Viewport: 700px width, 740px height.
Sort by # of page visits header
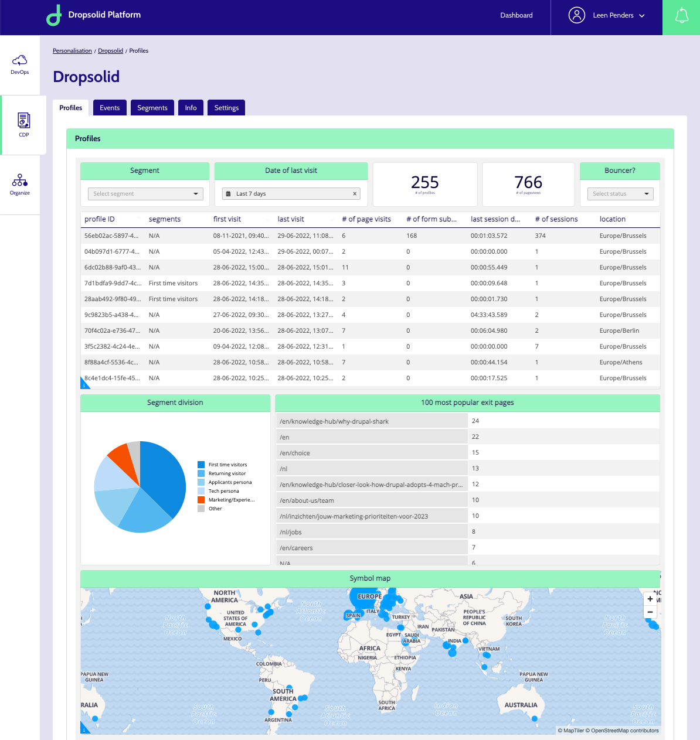pos(366,219)
